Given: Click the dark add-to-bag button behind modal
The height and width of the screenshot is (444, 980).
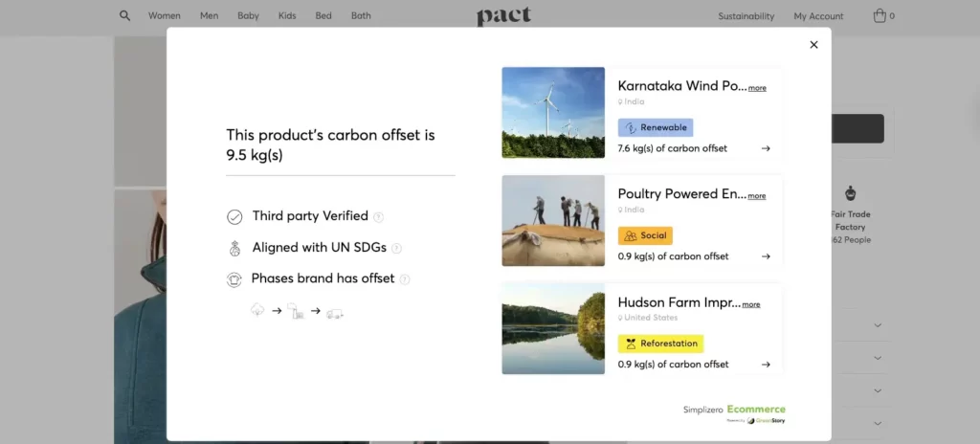Looking at the screenshot, I should pyautogui.click(x=857, y=129).
